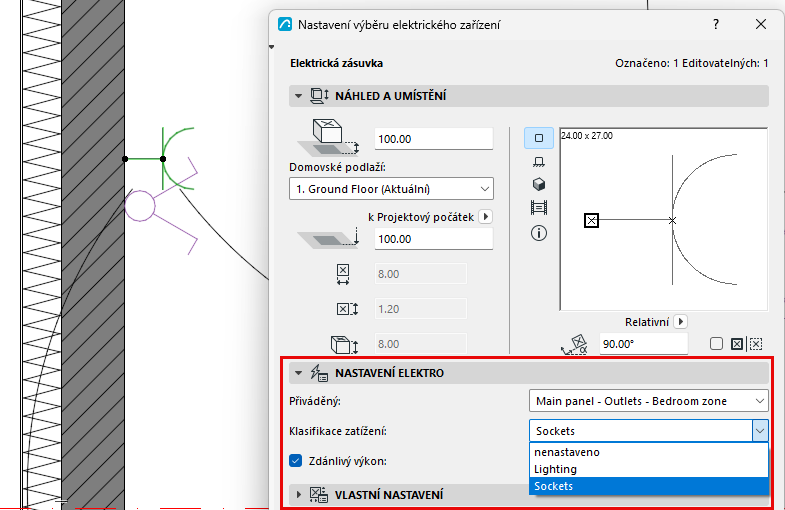Choose Lighting in load classification list

click(x=648, y=469)
